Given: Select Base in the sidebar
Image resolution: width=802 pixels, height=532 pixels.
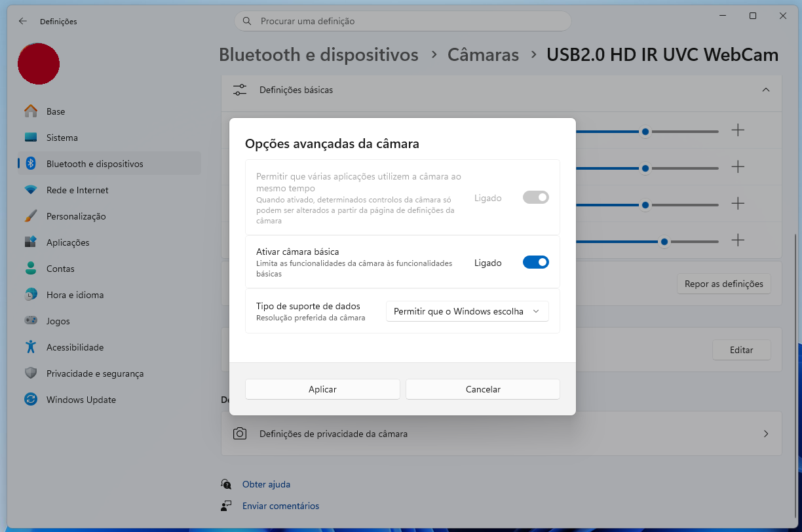Looking at the screenshot, I should pos(109,111).
